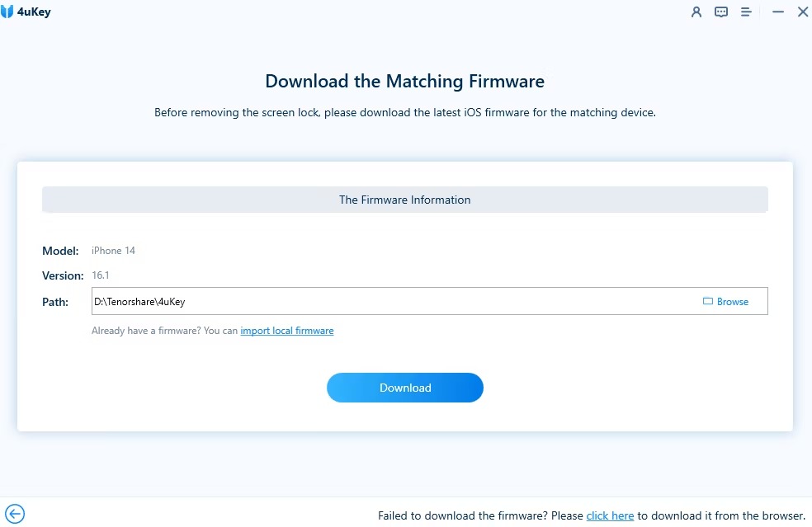This screenshot has height=527, width=812.
Task: Open the hamburger menu in title bar
Action: tap(746, 12)
